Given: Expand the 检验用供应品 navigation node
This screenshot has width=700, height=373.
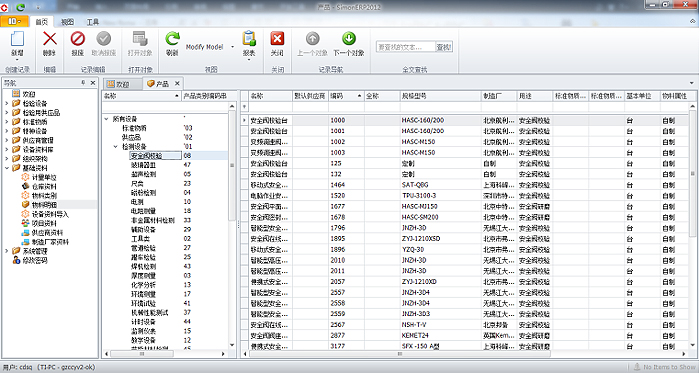Looking at the screenshot, I should [6, 112].
